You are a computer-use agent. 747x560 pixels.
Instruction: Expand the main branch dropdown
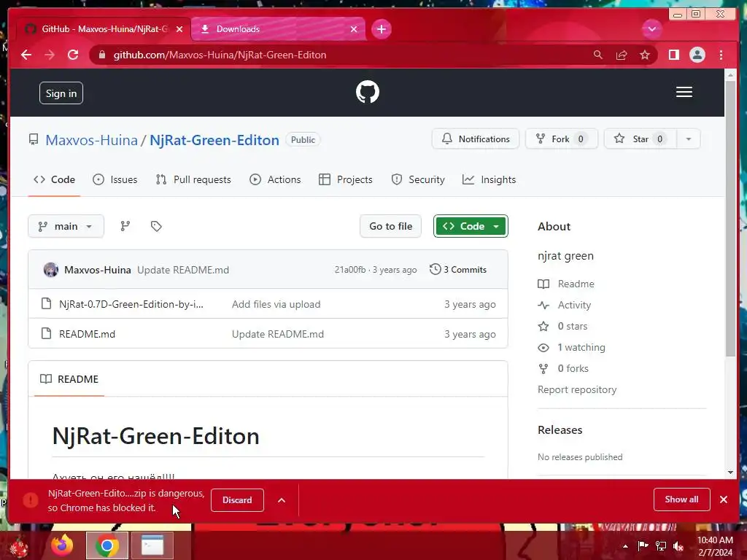coord(66,226)
